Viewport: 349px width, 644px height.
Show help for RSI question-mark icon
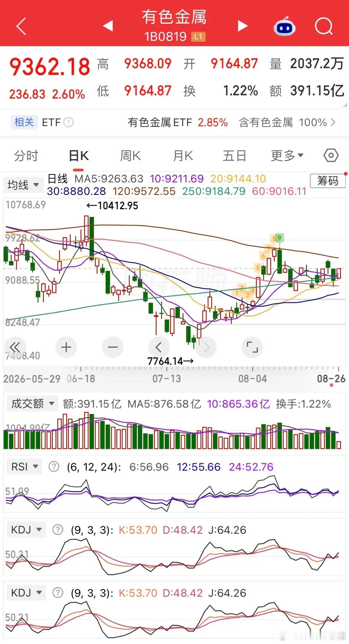tap(54, 467)
